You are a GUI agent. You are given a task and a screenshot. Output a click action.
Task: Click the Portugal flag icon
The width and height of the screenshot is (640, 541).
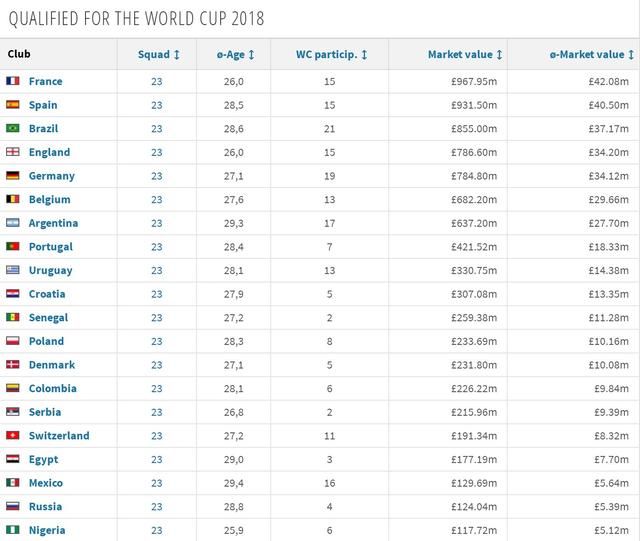point(13,247)
